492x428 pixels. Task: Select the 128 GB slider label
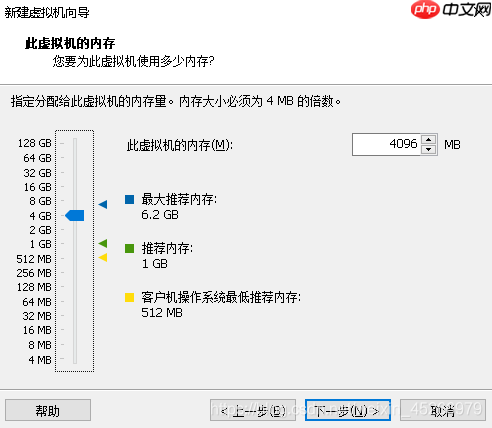click(35, 143)
